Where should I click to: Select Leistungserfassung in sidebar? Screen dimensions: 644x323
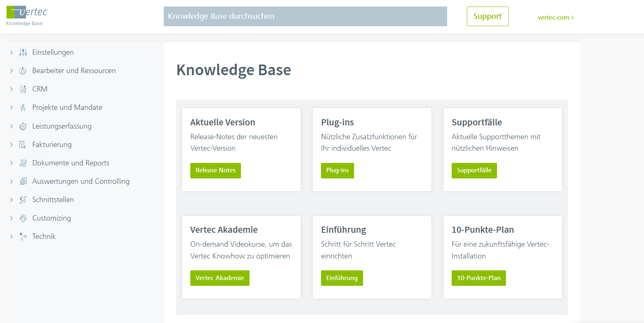pyautogui.click(x=62, y=126)
